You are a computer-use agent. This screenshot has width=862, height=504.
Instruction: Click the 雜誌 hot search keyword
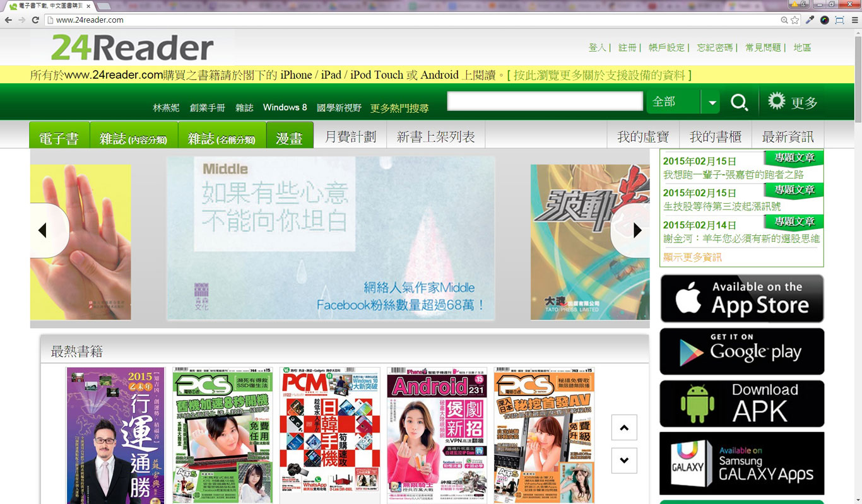point(244,108)
